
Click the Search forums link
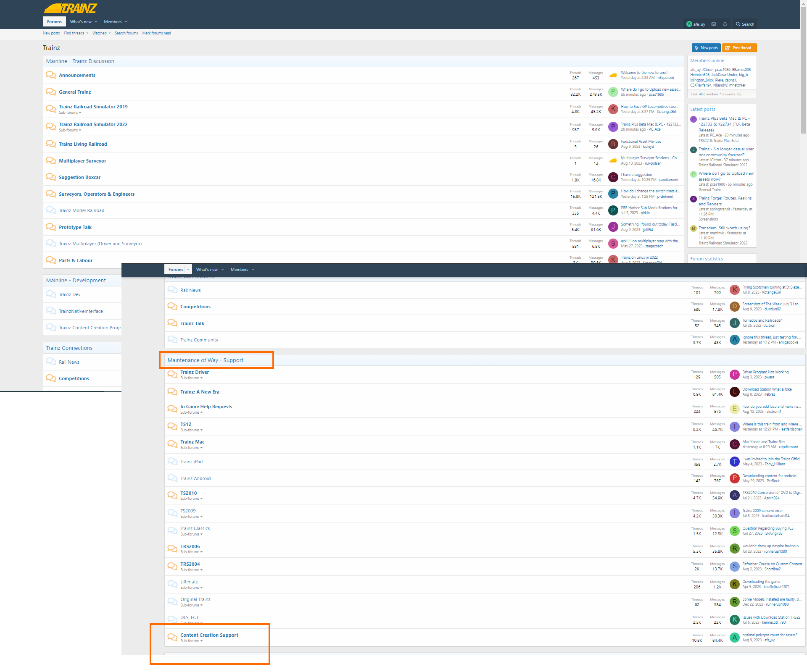point(126,33)
